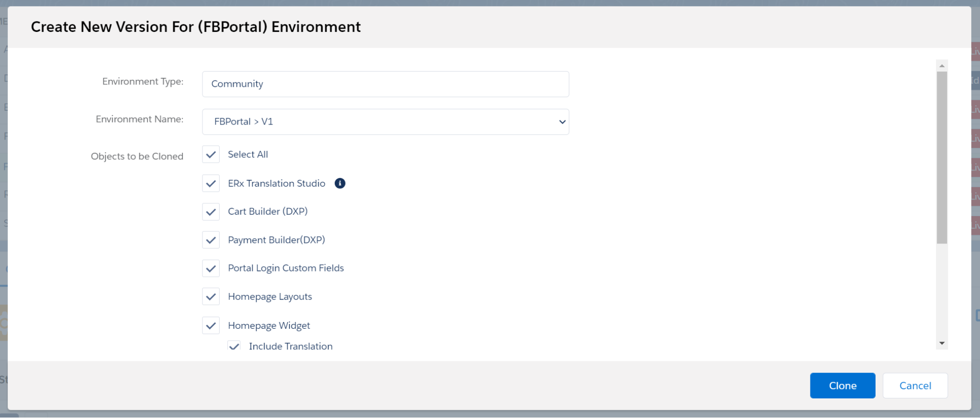Click the Homepage Layouts label text
Screen dimensions: 980x418
tap(270, 297)
